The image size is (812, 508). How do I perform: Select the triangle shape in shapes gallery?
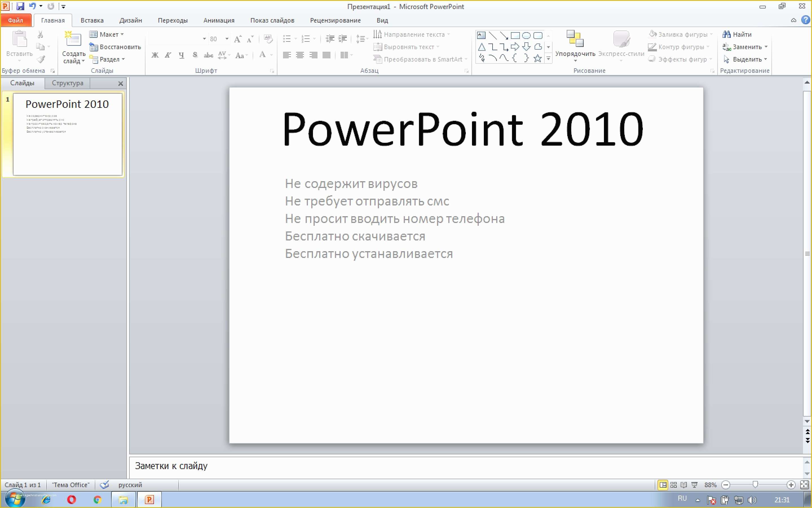pos(481,47)
